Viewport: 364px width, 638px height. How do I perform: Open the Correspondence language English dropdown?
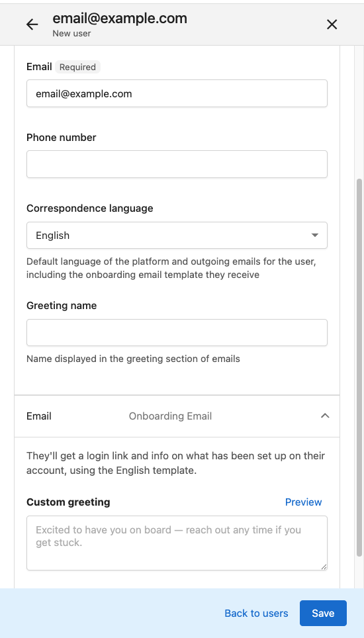177,235
